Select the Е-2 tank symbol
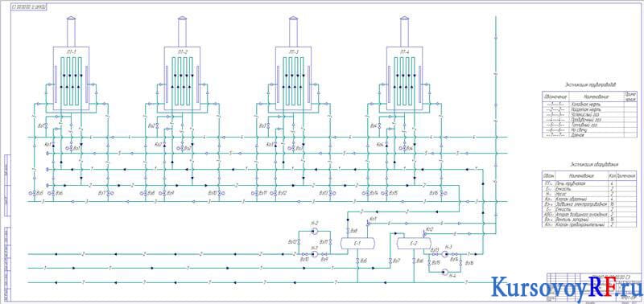 pos(414,244)
